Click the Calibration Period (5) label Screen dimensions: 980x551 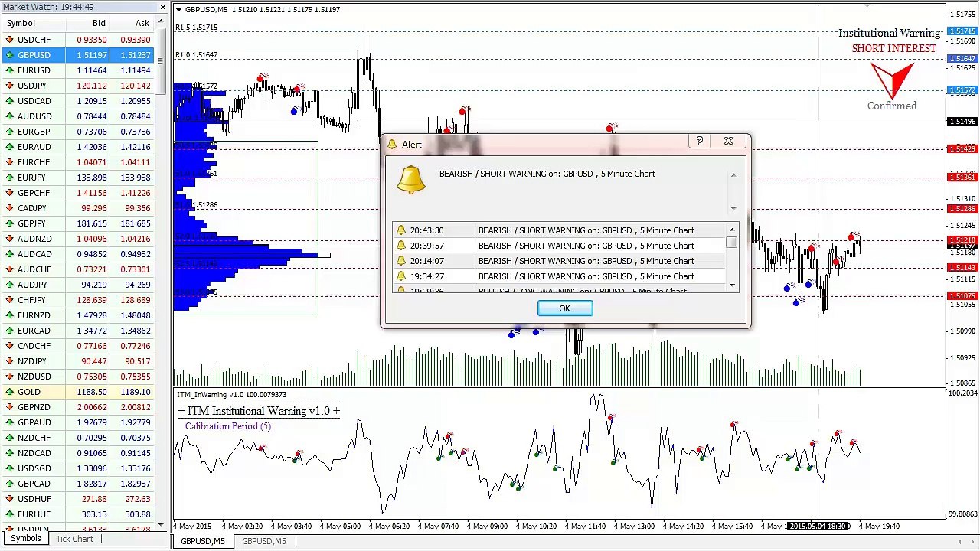[227, 426]
